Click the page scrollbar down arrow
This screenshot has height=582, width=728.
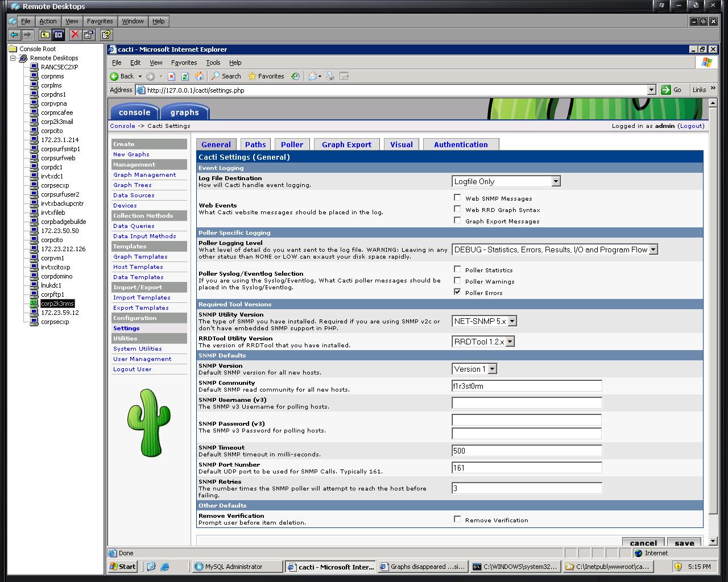point(713,541)
